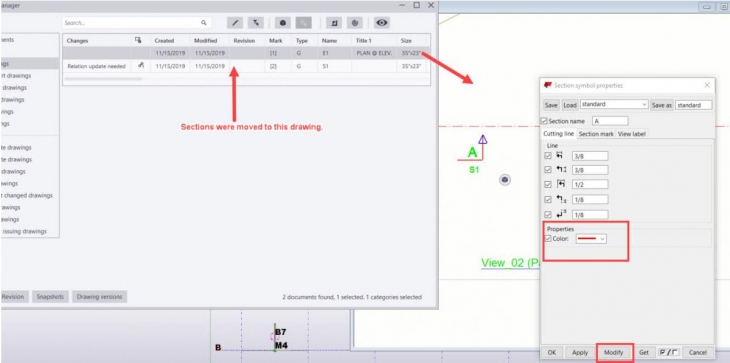The height and width of the screenshot is (363, 730).
Task: Click the gray circular handle in drawing
Action: [x=505, y=180]
